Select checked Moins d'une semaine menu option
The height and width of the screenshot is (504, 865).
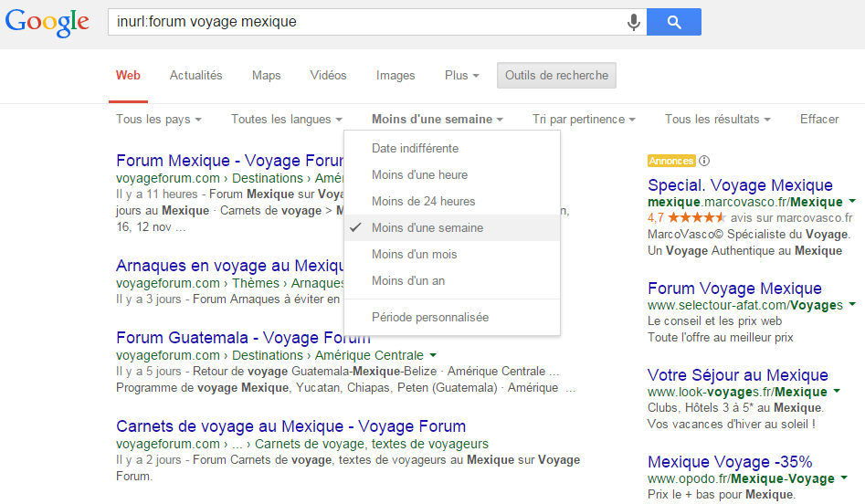tap(452, 227)
